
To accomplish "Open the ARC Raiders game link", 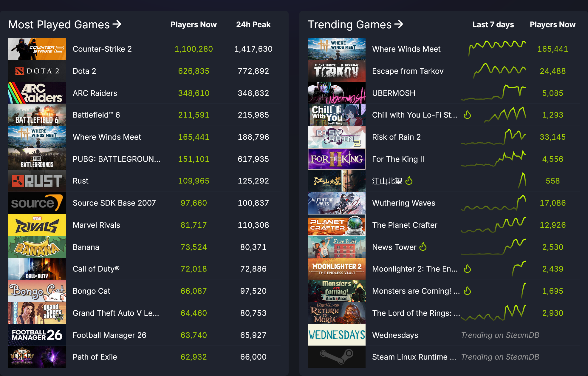I will tap(95, 93).
